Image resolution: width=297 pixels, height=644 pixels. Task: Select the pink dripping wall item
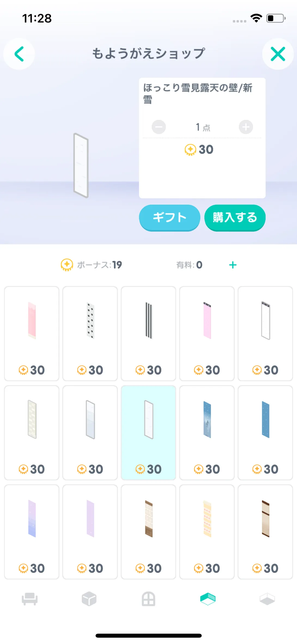click(x=32, y=333)
